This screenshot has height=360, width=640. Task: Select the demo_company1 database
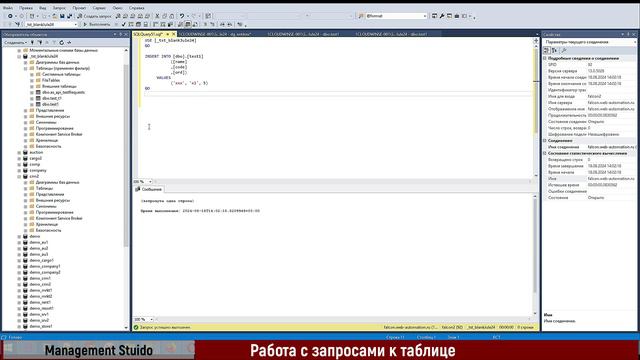[45, 266]
